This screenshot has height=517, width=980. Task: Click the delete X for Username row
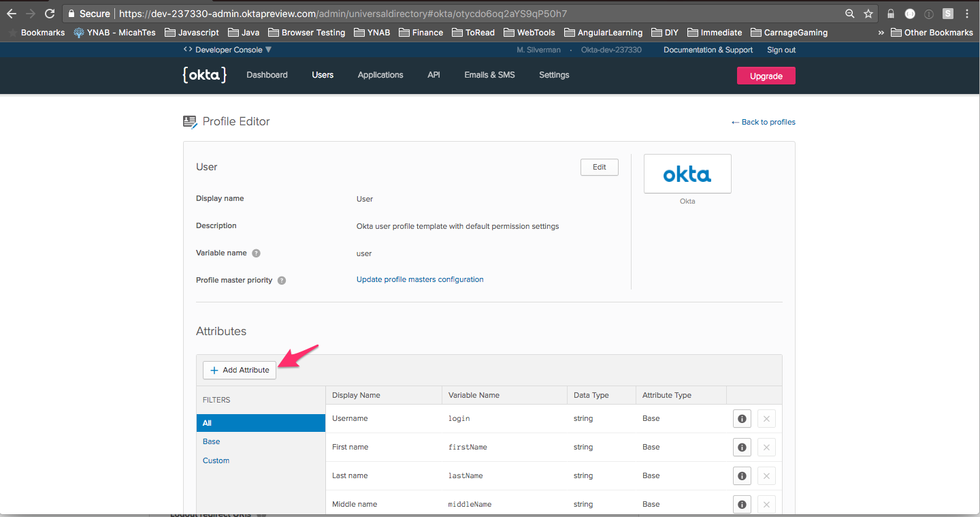(x=766, y=419)
